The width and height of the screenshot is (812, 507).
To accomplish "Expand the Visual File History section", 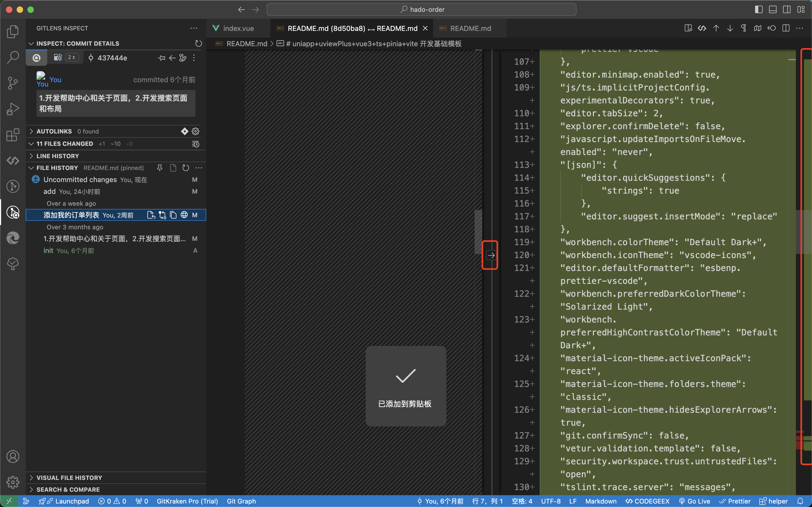I will [69, 477].
